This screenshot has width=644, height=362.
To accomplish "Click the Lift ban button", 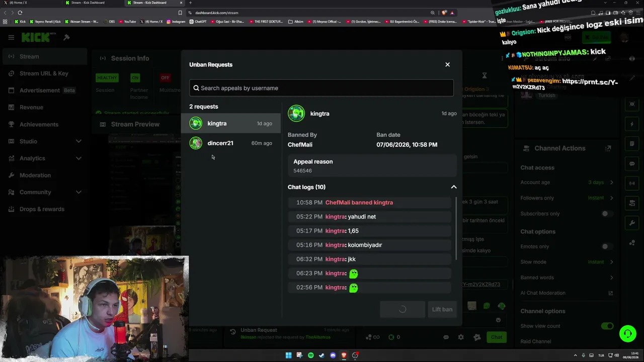I will click(442, 309).
